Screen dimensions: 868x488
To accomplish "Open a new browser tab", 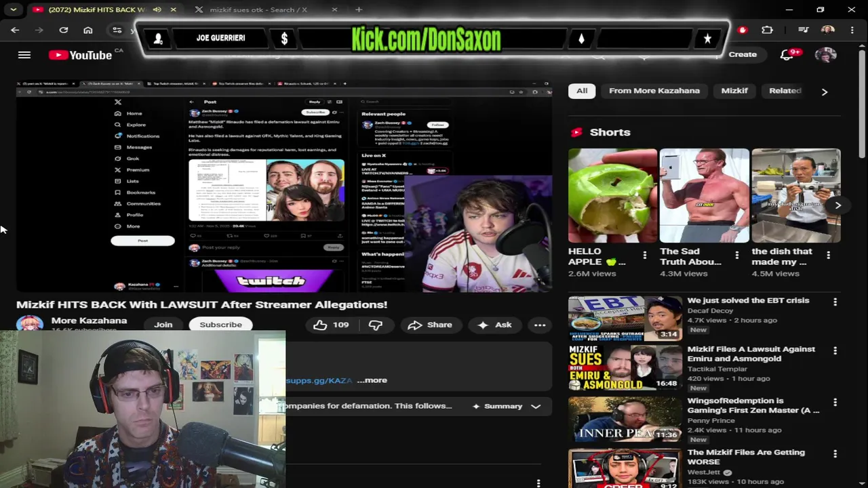I will pos(359,9).
